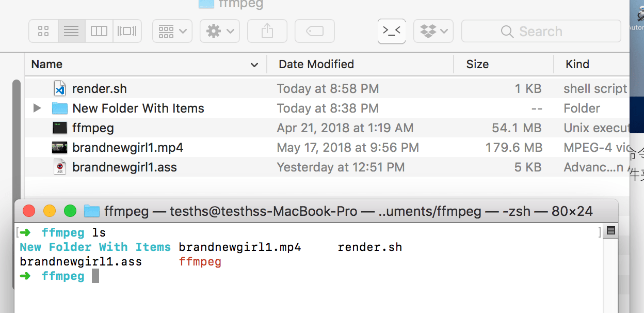
Task: Toggle sort direction chevron in Name header
Action: click(254, 65)
